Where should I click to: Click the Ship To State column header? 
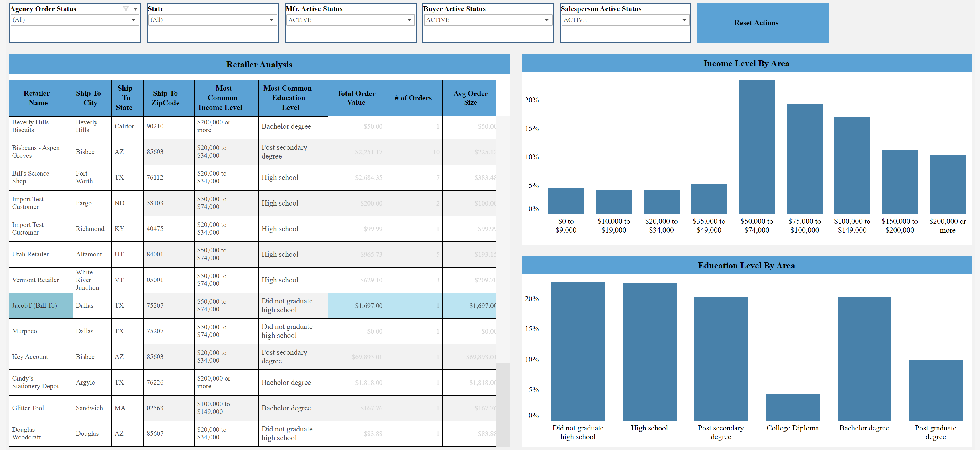[x=127, y=98]
